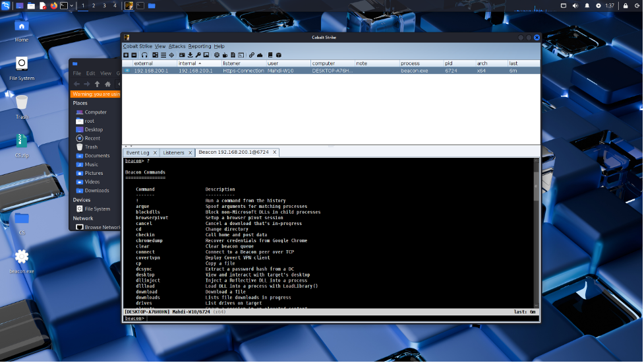Open downloaded files via the download-arrow icon
This screenshot has width=644, height=363.
tap(190, 55)
